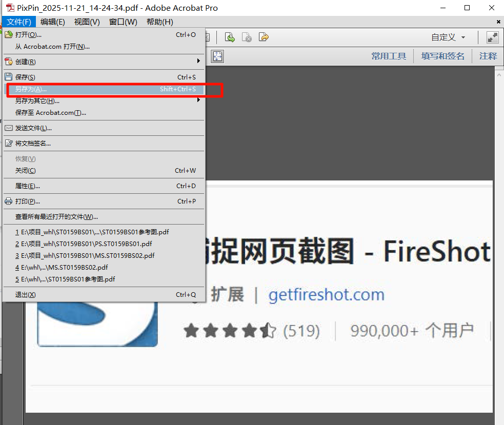Select 查看所有最近打开的文件(W)...
This screenshot has height=425, width=504.
tap(104, 217)
